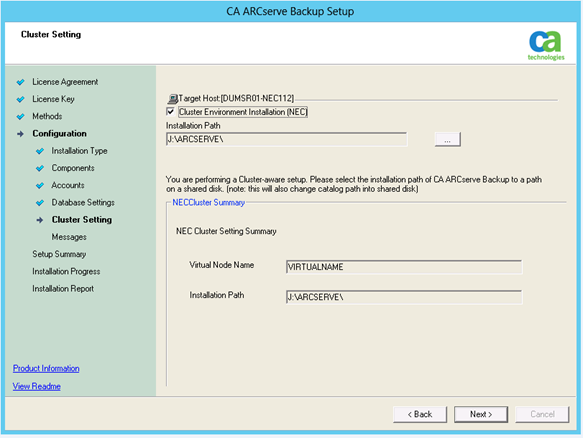Open the Components step
Screen dimensions: 583x438
click(x=73, y=168)
